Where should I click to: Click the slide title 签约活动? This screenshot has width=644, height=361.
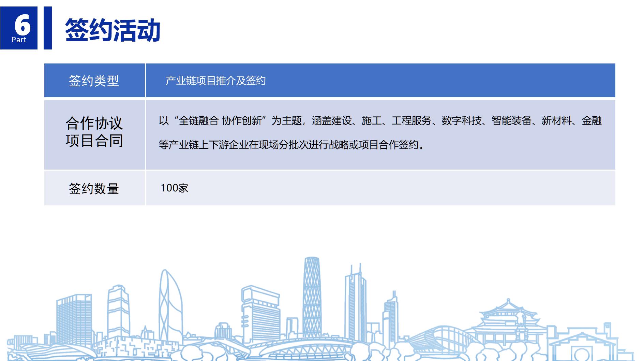tap(113, 30)
